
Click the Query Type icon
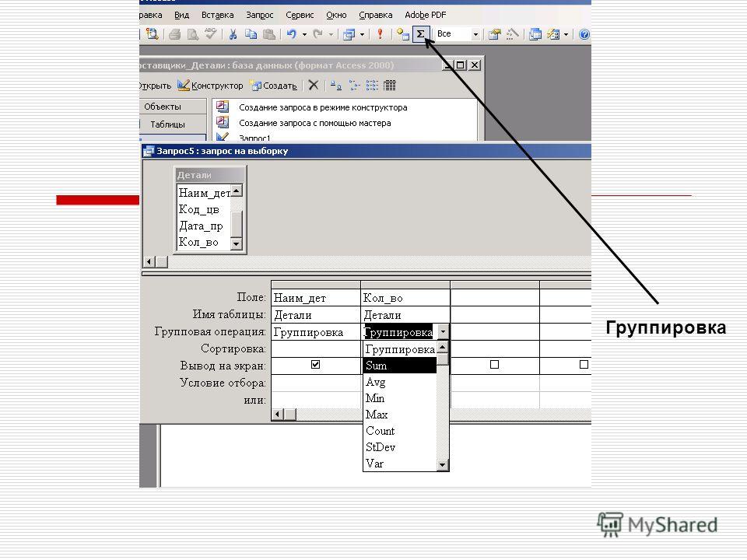pyautogui.click(x=349, y=33)
